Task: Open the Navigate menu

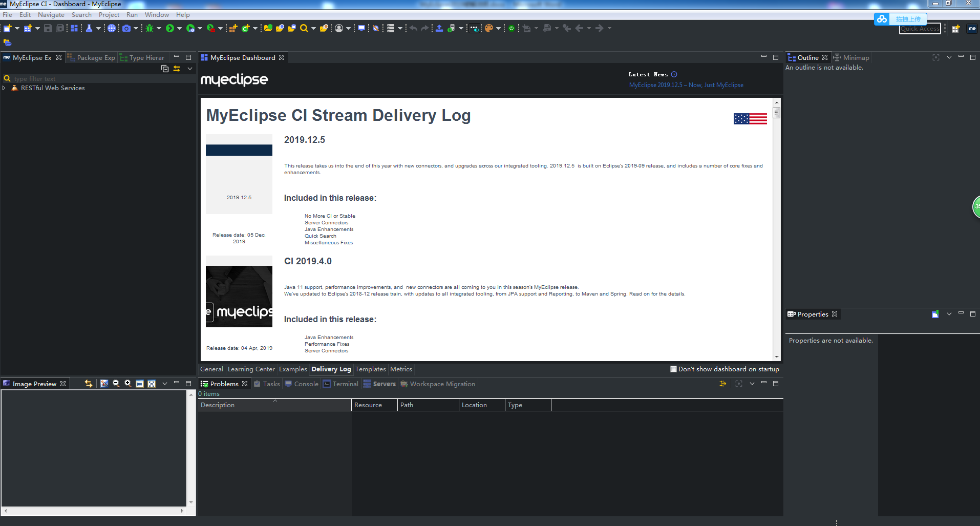Action: [51, 14]
